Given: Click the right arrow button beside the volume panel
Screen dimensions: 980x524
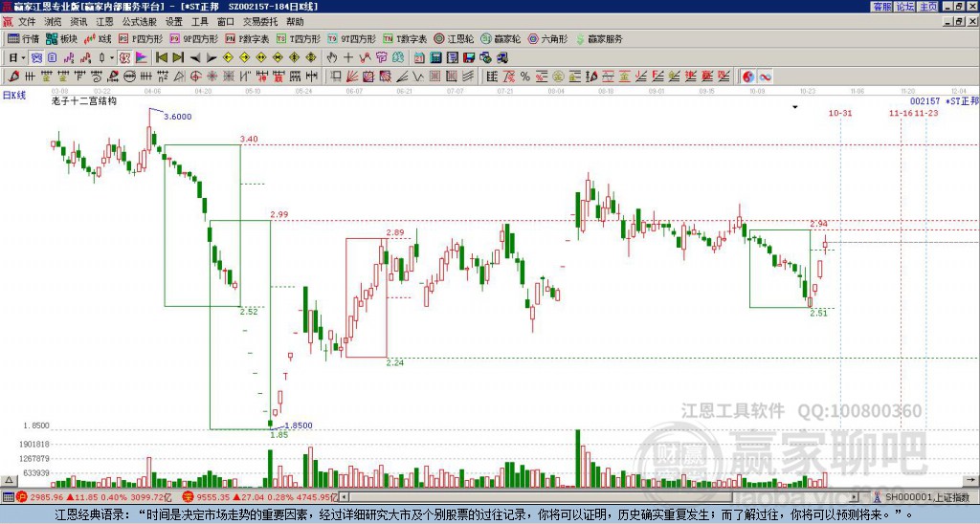Looking at the screenshot, I should (x=972, y=481).
